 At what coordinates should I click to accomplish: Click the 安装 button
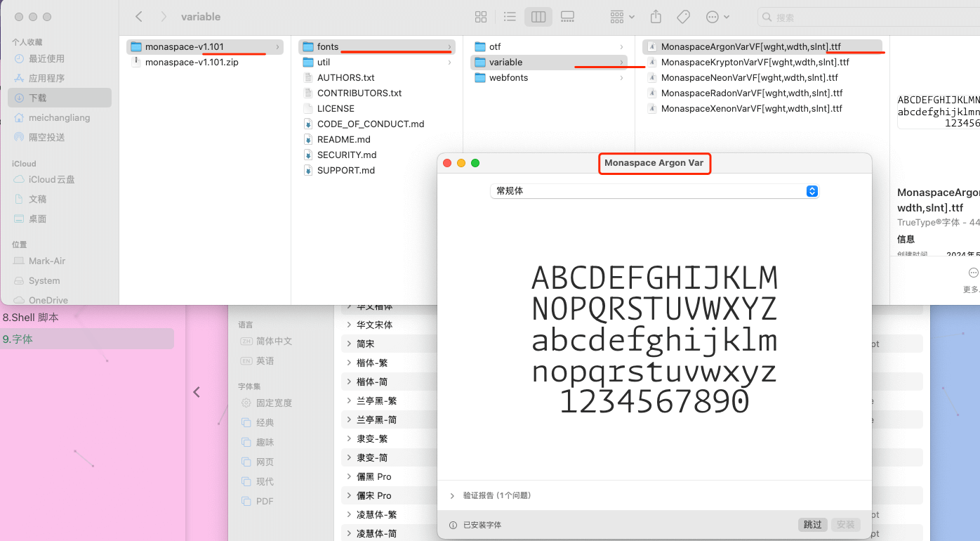pyautogui.click(x=846, y=525)
